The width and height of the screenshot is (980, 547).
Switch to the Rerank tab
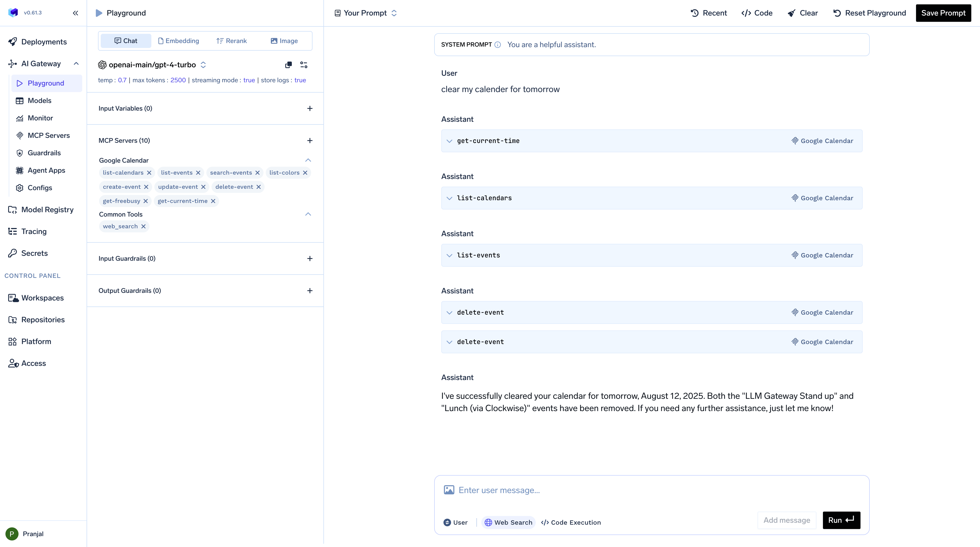(231, 40)
